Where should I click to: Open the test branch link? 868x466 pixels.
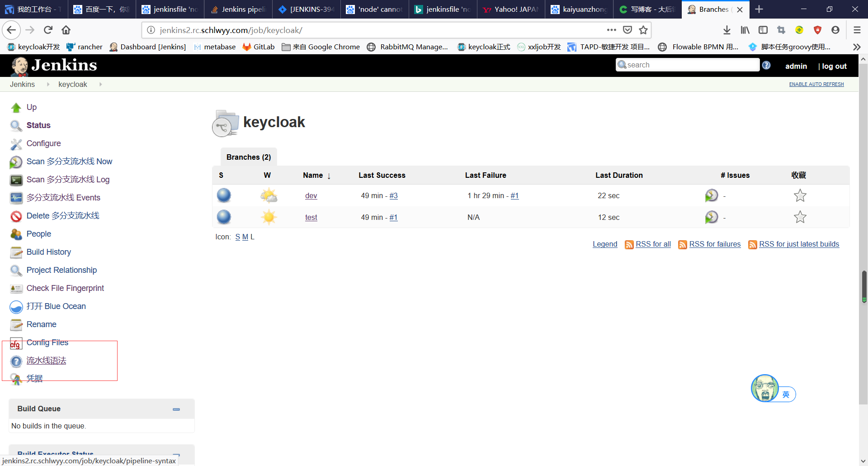[x=311, y=217]
